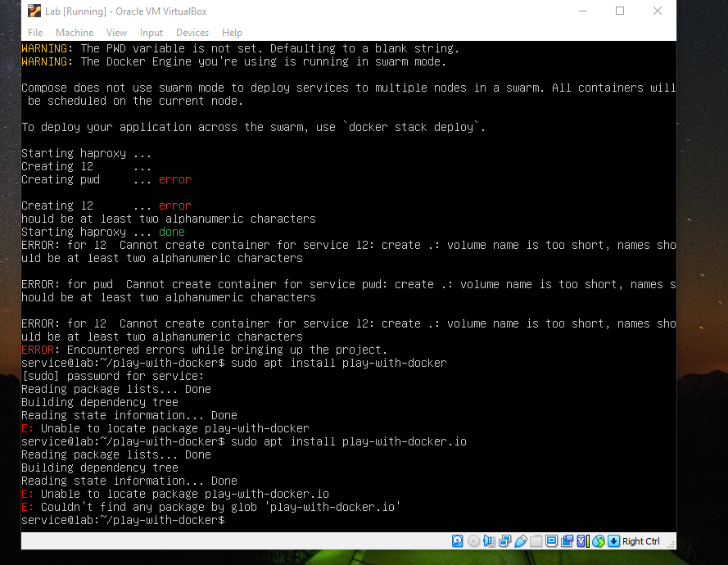Click the resize grip in the status bar corner

pyautogui.click(x=671, y=545)
